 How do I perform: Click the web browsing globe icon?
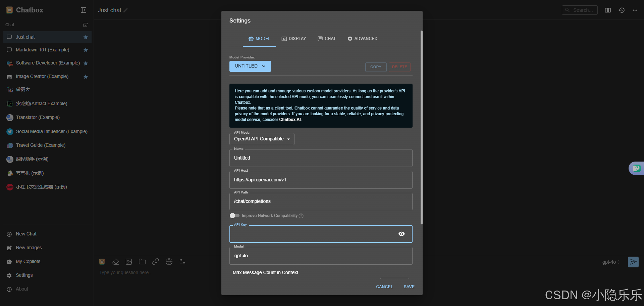169,262
